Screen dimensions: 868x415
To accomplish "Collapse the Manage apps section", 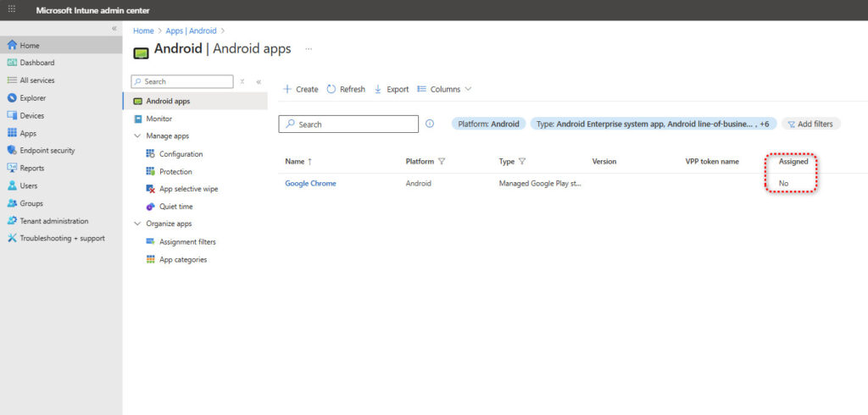I will (x=137, y=136).
